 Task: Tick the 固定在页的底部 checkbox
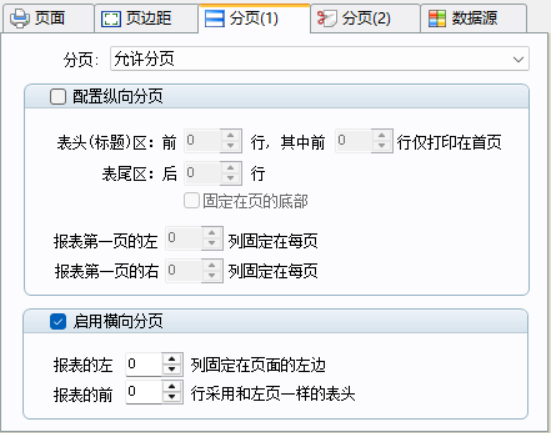click(x=192, y=201)
